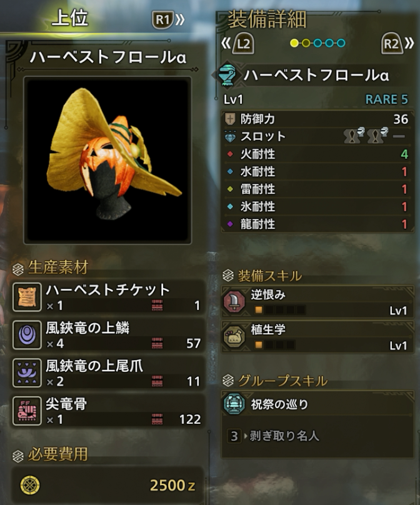Click the 植生学 skill icon
420x505 pixels.
tap(234, 337)
